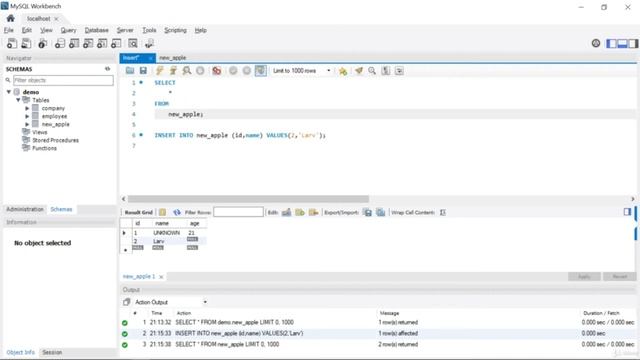640x360 pixels.
Task: Save script floppy disk icon
Action: tap(143, 71)
